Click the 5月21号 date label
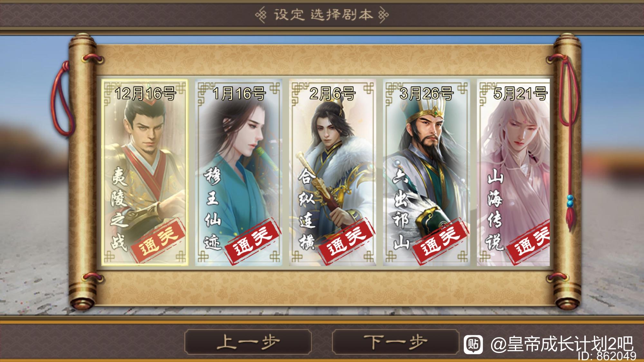Image resolution: width=644 pixels, height=362 pixels. [520, 94]
